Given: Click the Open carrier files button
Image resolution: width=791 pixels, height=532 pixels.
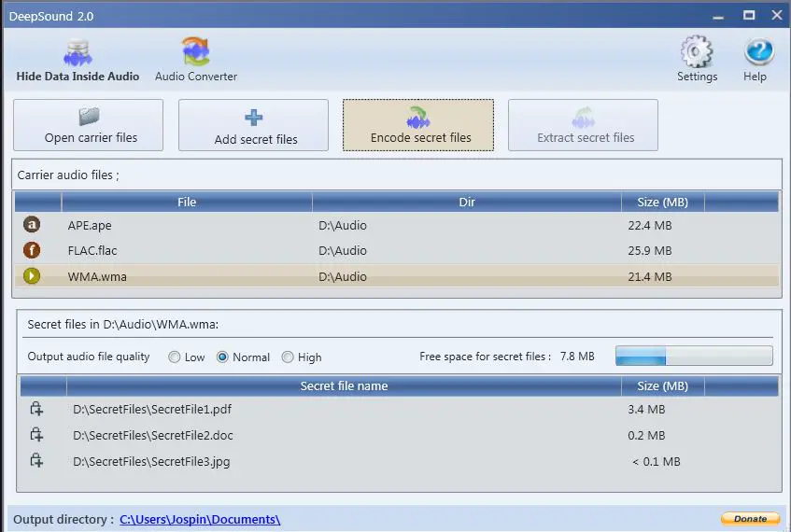Looking at the screenshot, I should click(89, 125).
